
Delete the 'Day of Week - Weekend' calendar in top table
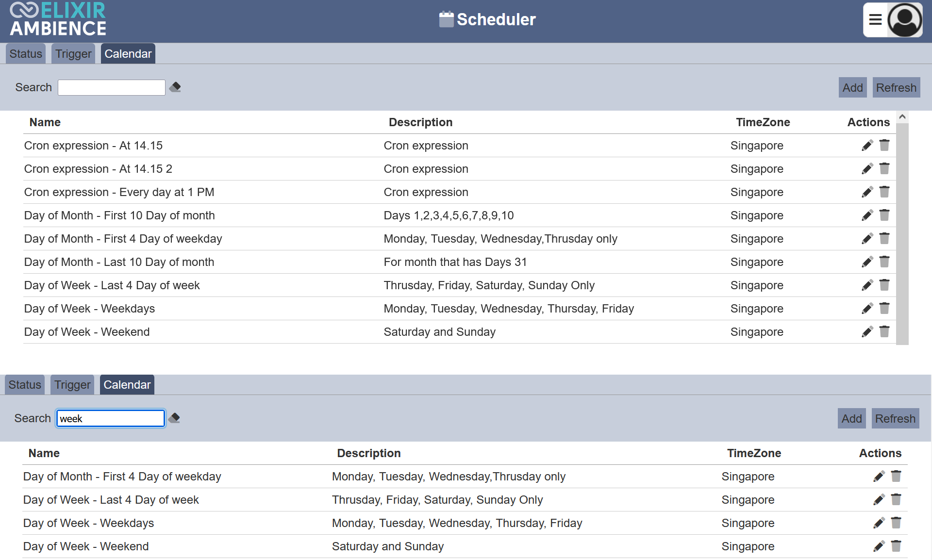(884, 331)
